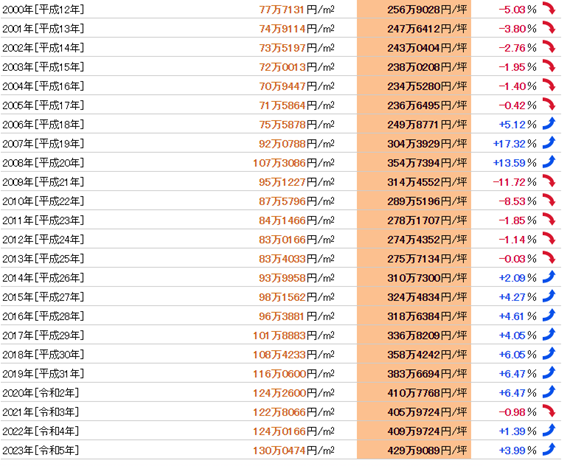Click the 107万3086円/m² price
This screenshot has width=567, height=466.
(x=294, y=163)
